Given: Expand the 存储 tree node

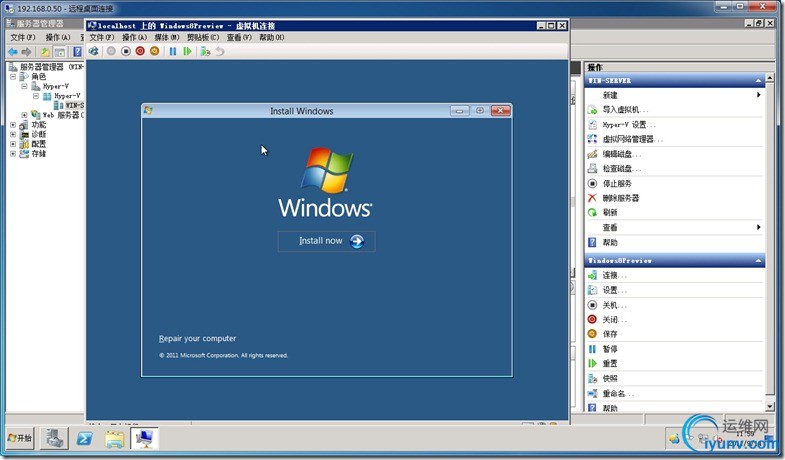Looking at the screenshot, I should [x=14, y=154].
